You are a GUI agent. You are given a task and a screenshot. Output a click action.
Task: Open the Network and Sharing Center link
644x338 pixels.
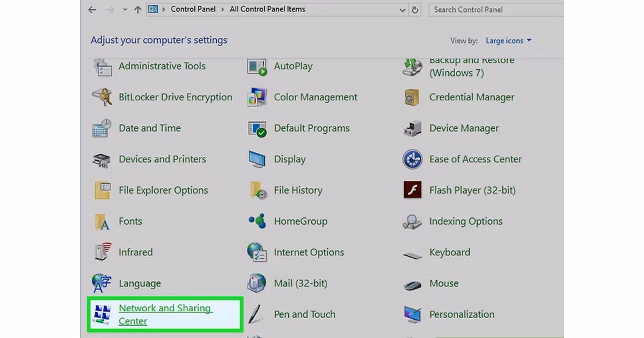[165, 314]
